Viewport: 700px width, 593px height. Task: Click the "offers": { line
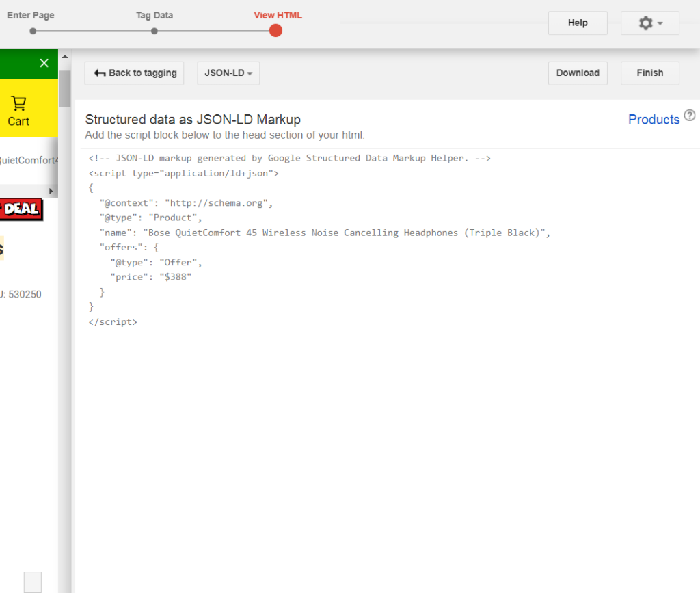coord(129,248)
